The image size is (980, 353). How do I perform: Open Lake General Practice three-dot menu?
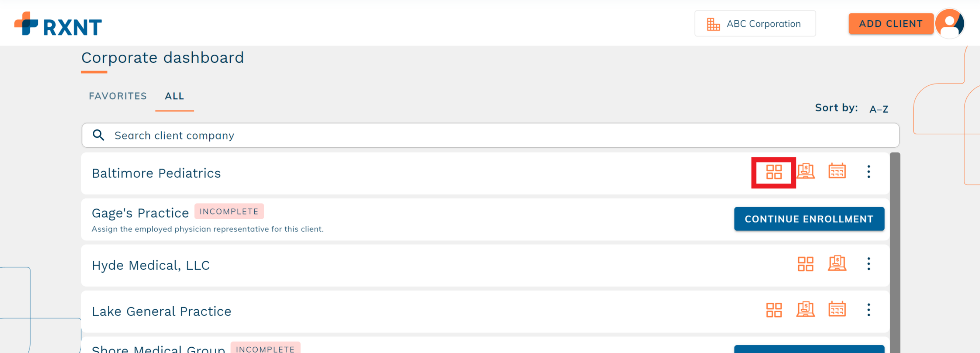click(x=868, y=310)
